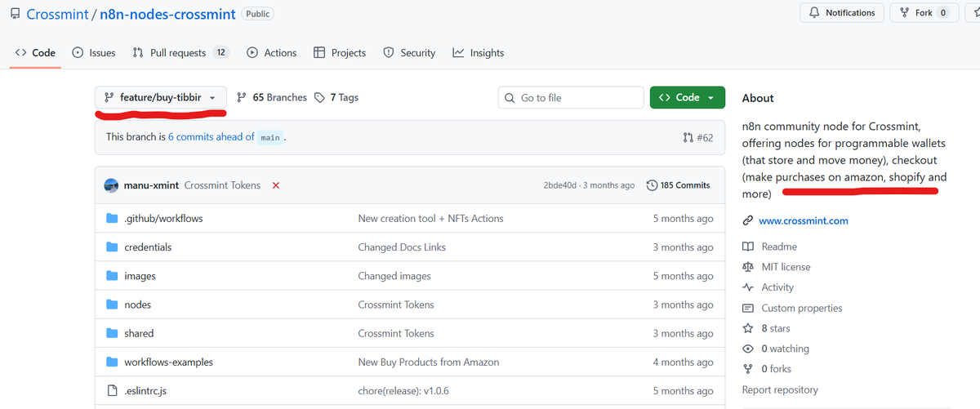Click folder icon beside nodes
This screenshot has height=409, width=980.
(112, 305)
